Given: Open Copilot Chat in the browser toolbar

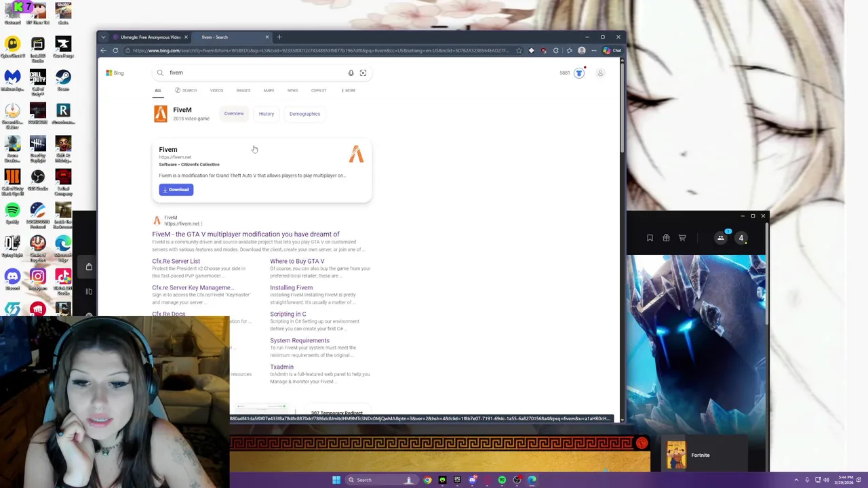Looking at the screenshot, I should pyautogui.click(x=612, y=51).
